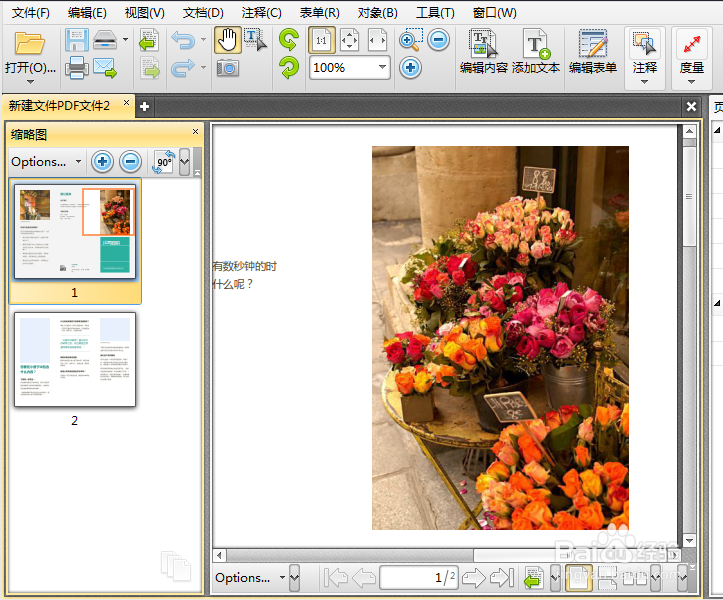Shrink thumbnails with the minus button

click(130, 162)
